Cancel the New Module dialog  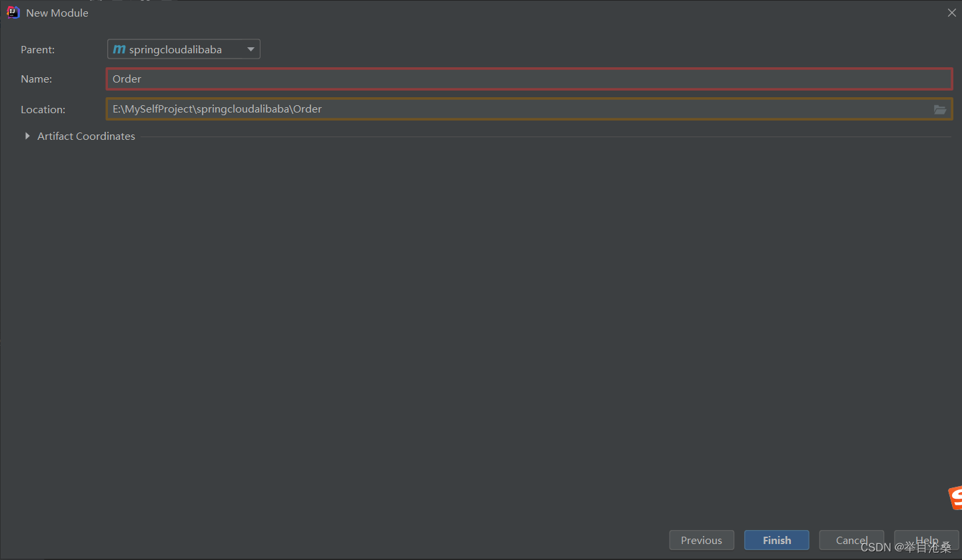[x=851, y=540]
